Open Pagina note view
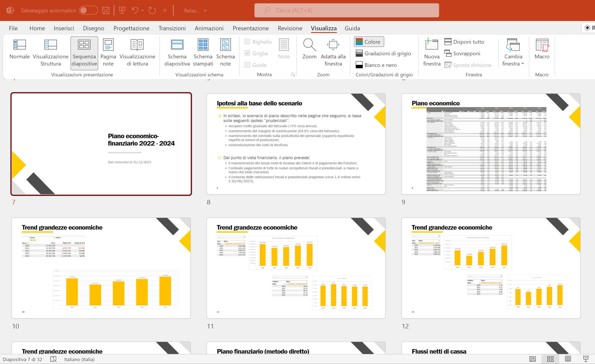Viewport: 595px width, 364px height. [x=108, y=53]
